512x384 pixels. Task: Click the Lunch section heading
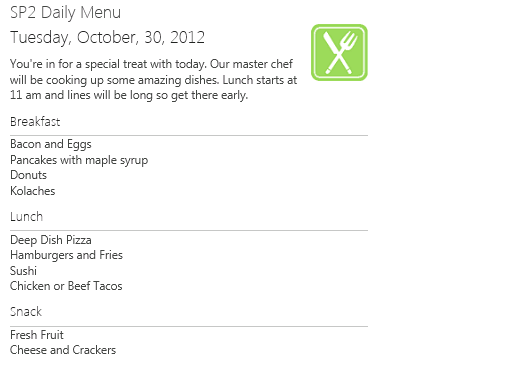26,217
